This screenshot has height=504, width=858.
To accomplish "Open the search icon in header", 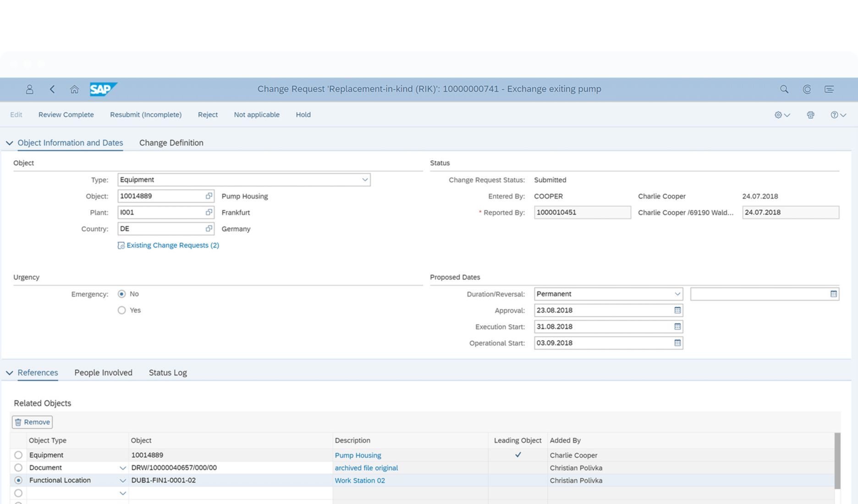I will click(x=784, y=89).
